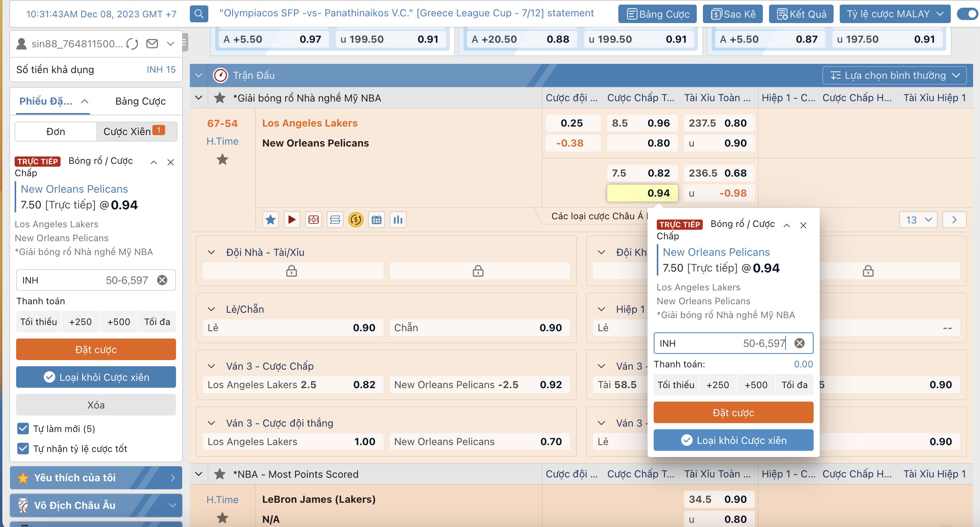
Task: Click the clock icon beside Trận Đấu
Action: point(221,75)
